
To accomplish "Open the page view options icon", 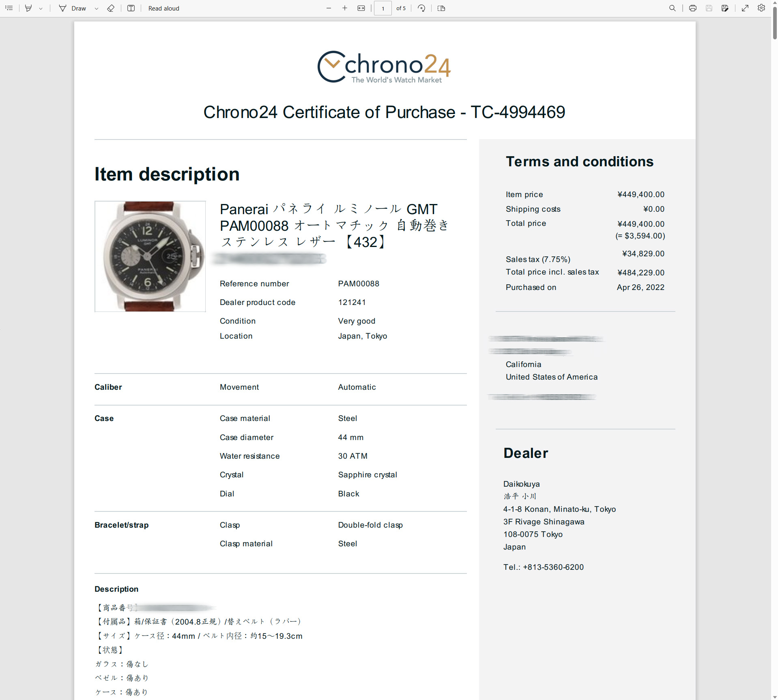I will [x=441, y=8].
